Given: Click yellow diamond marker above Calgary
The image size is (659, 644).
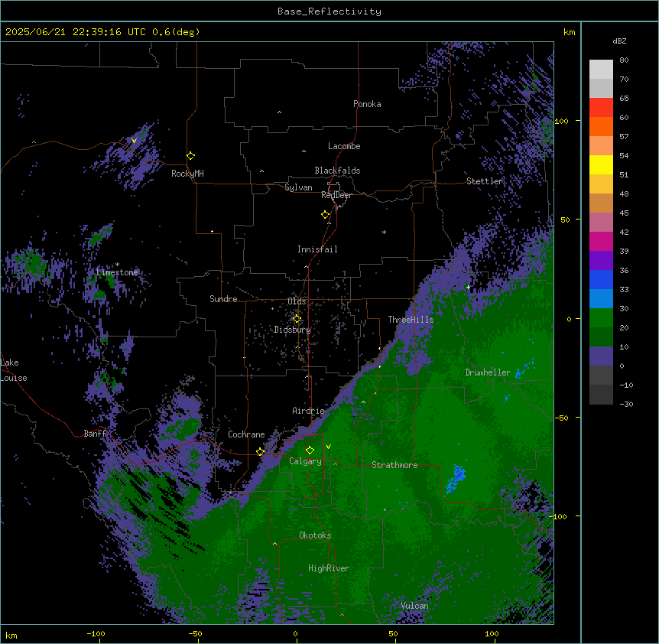Looking at the screenshot, I should [310, 450].
